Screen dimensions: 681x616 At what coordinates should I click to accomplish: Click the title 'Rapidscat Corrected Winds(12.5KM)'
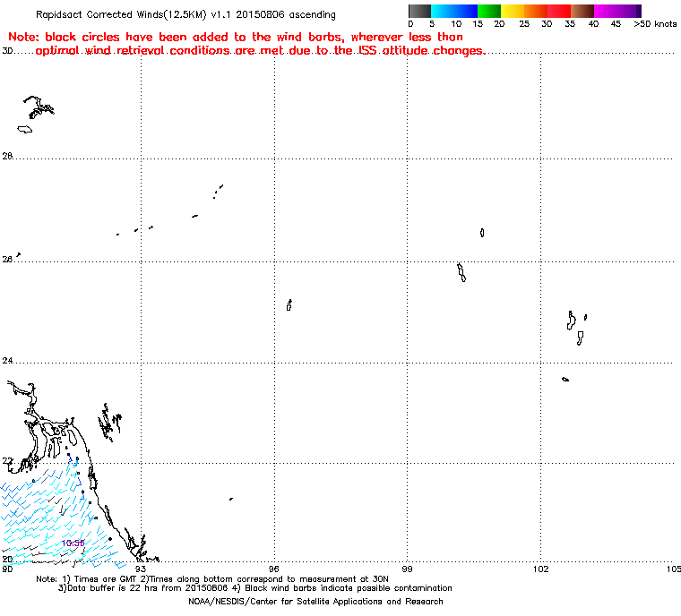coord(121,14)
